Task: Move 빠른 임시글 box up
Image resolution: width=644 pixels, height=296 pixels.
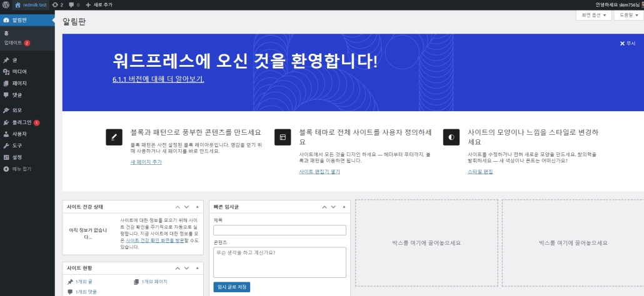Action: point(325,207)
